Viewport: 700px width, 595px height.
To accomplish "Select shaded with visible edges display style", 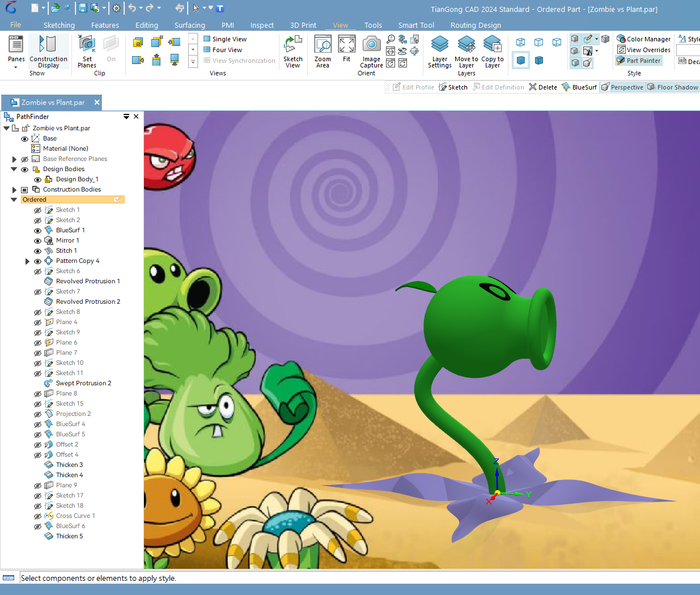I will pyautogui.click(x=539, y=60).
